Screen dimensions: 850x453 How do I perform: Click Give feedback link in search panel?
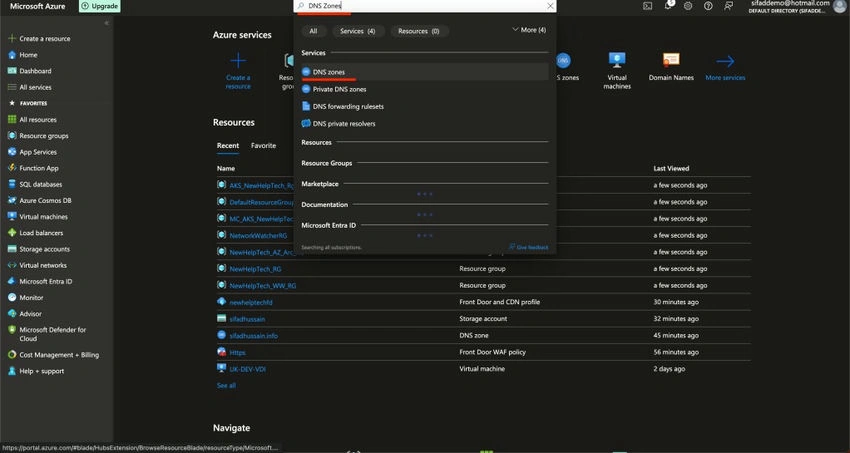(529, 247)
